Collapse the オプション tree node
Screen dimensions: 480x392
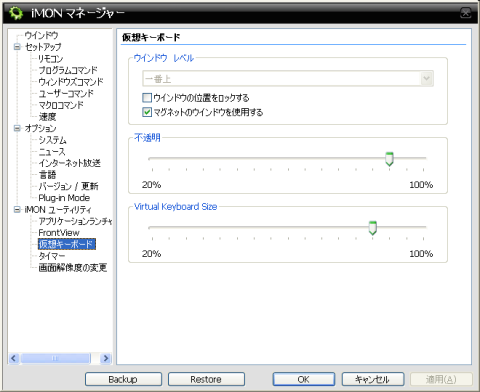17,128
